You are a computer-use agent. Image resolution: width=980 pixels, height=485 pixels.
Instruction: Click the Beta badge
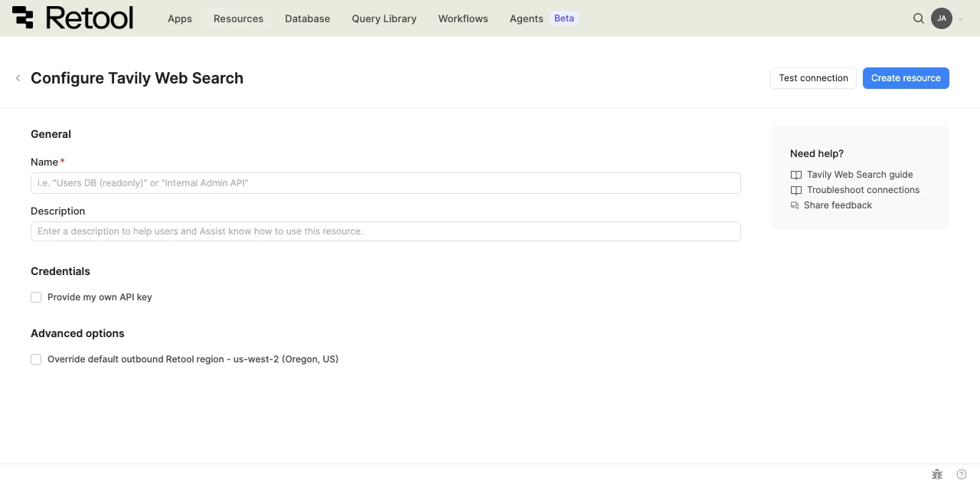coord(564,18)
